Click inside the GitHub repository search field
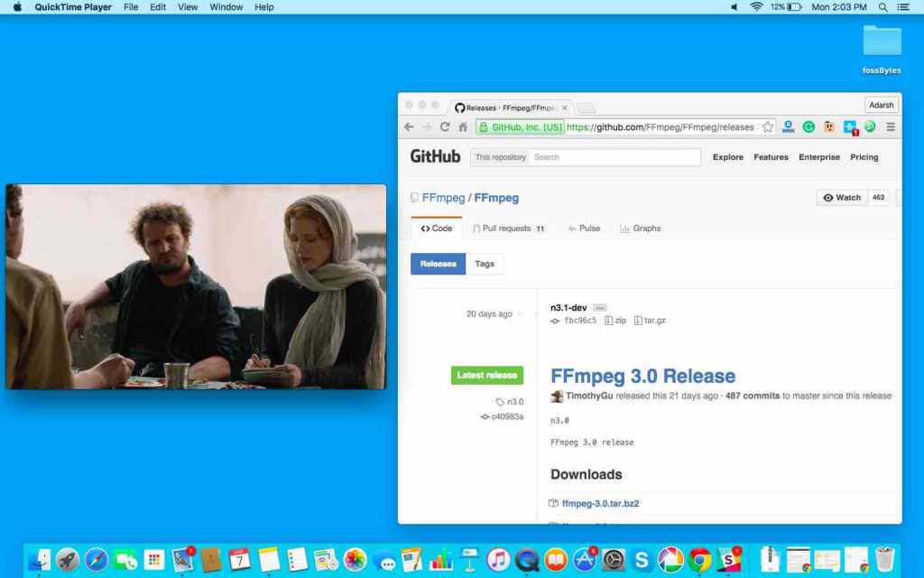Image resolution: width=924 pixels, height=578 pixels. [614, 156]
